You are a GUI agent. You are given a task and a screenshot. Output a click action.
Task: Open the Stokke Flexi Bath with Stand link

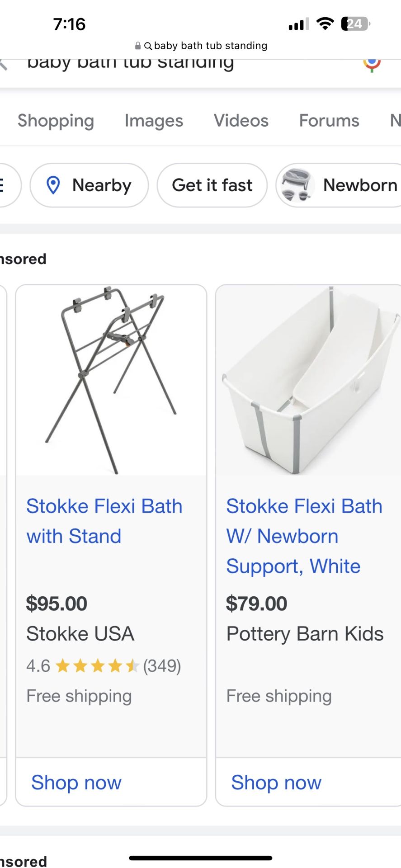pos(104,521)
